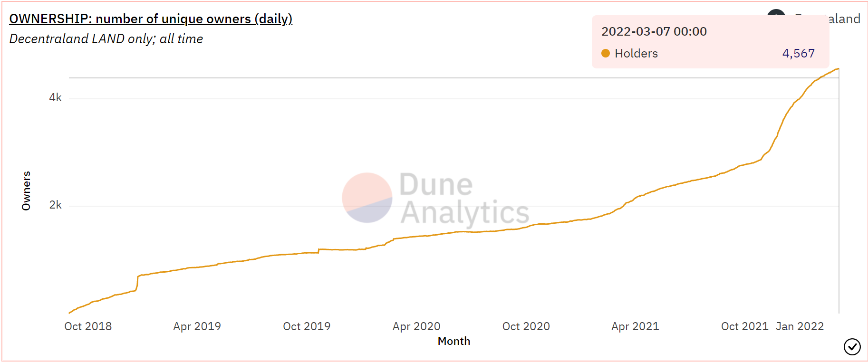Screen dimensions: 868x362
Task: Click the Jan 2022 x-axis label
Action: [x=800, y=326]
